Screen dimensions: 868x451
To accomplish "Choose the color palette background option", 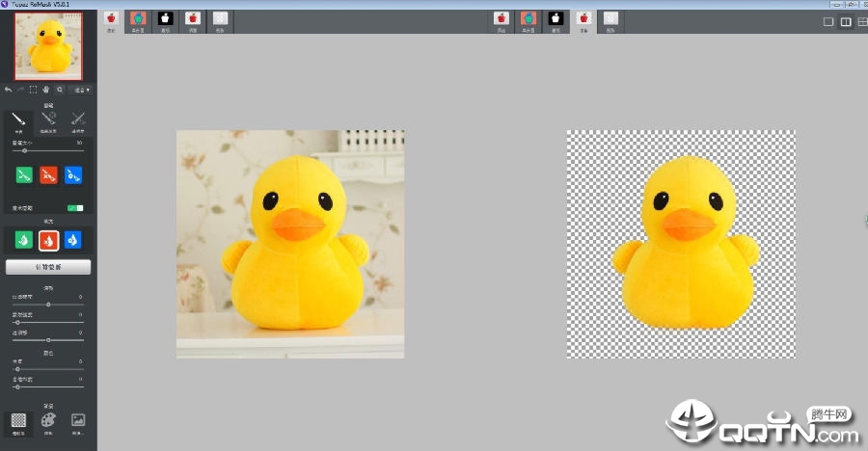I will 49,423.
